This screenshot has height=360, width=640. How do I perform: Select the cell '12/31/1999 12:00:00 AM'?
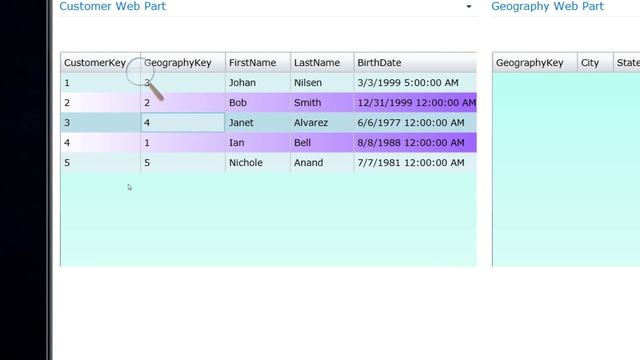415,102
